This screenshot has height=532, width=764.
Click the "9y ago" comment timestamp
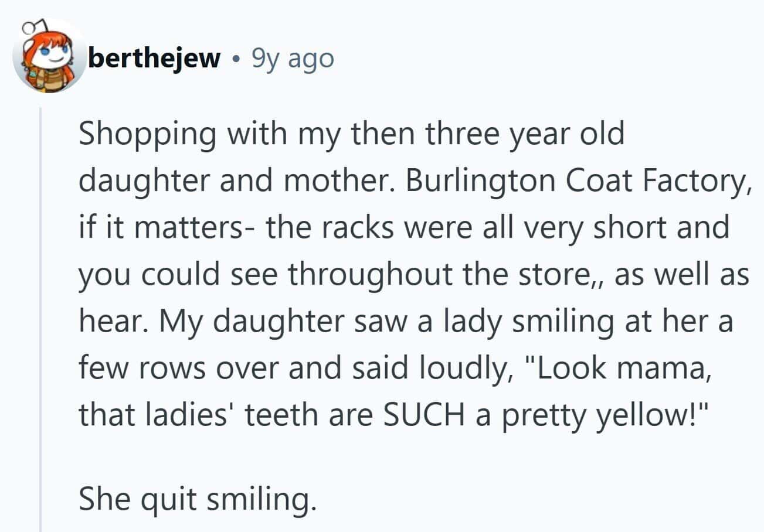coord(292,58)
